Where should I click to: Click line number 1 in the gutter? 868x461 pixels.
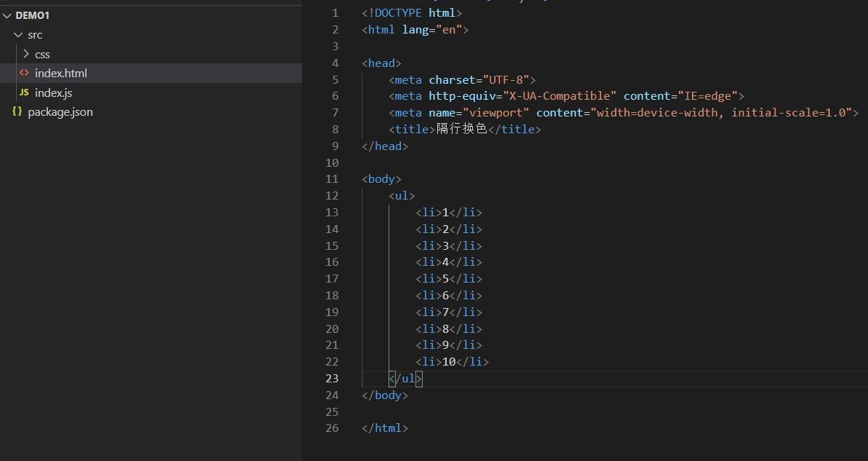pos(335,12)
